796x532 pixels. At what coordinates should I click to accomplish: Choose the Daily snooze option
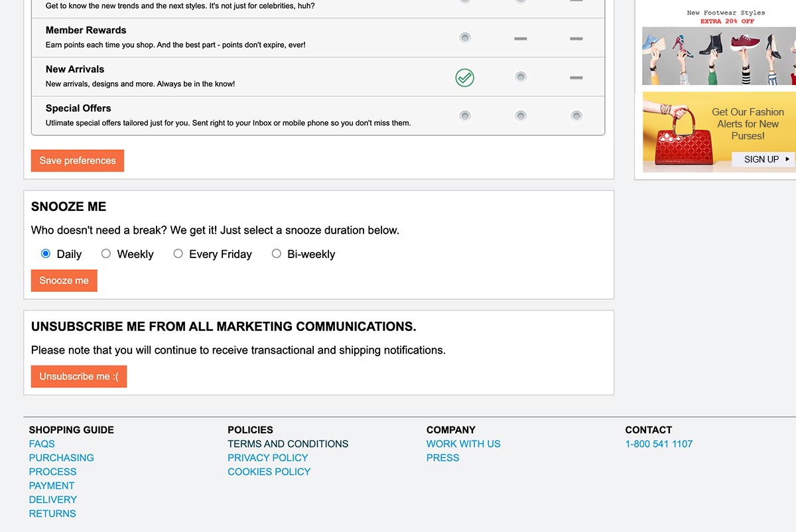(46, 253)
